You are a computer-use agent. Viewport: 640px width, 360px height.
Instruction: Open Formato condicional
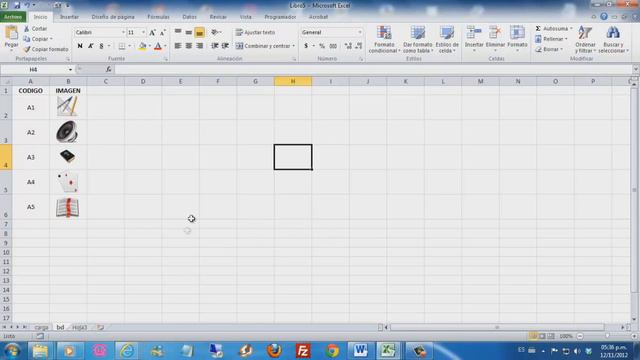tap(384, 39)
